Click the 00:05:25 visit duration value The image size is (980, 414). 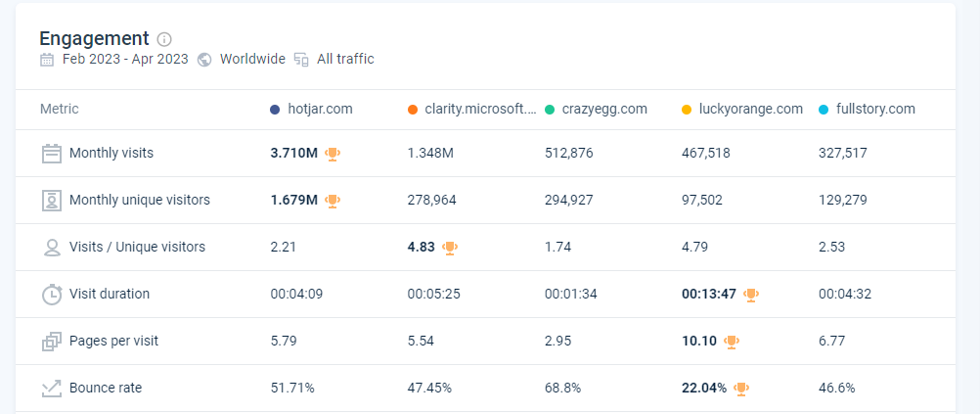[x=433, y=294]
